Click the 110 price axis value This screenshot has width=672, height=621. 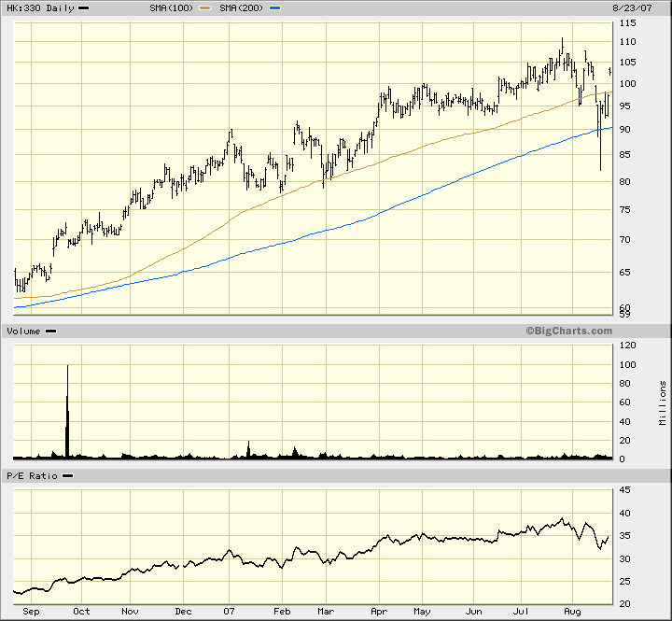(x=628, y=42)
